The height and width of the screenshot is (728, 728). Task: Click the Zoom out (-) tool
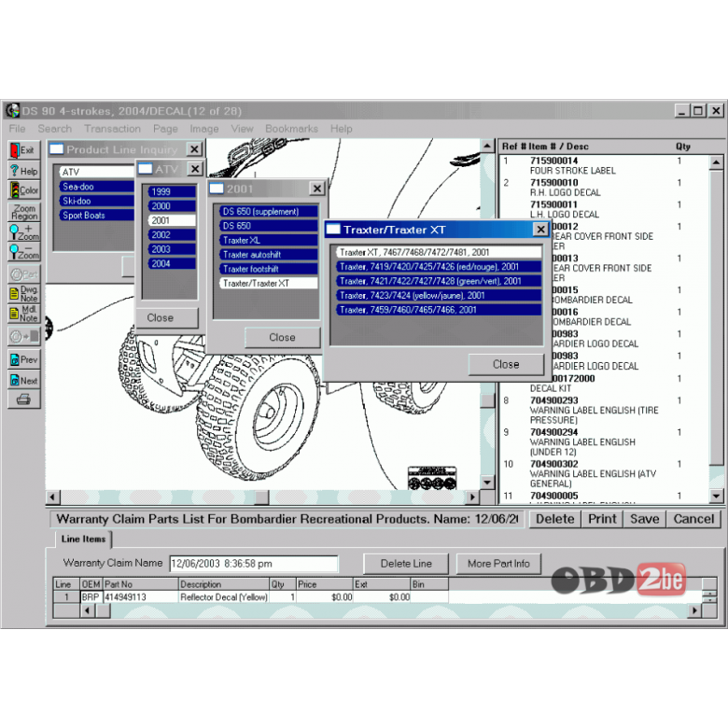point(23,252)
